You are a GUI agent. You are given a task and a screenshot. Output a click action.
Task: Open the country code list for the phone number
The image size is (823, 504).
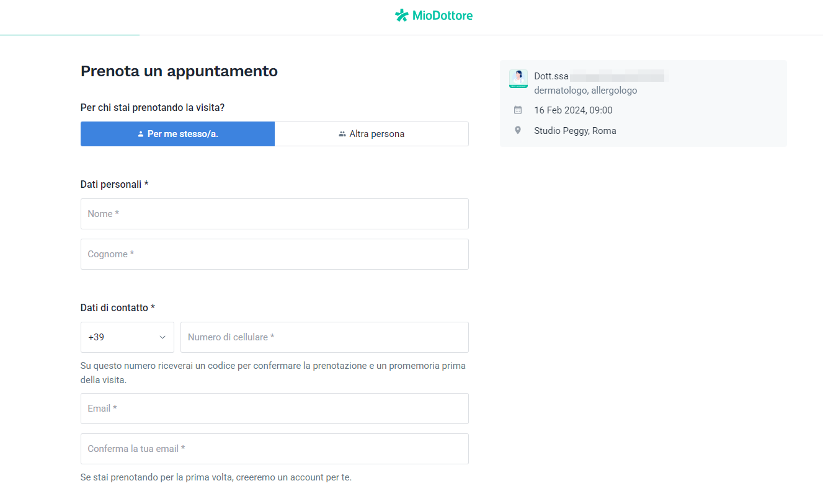127,337
